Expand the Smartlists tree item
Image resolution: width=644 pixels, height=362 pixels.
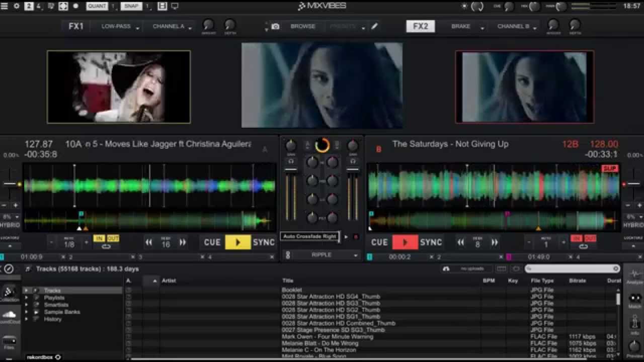[x=26, y=305]
